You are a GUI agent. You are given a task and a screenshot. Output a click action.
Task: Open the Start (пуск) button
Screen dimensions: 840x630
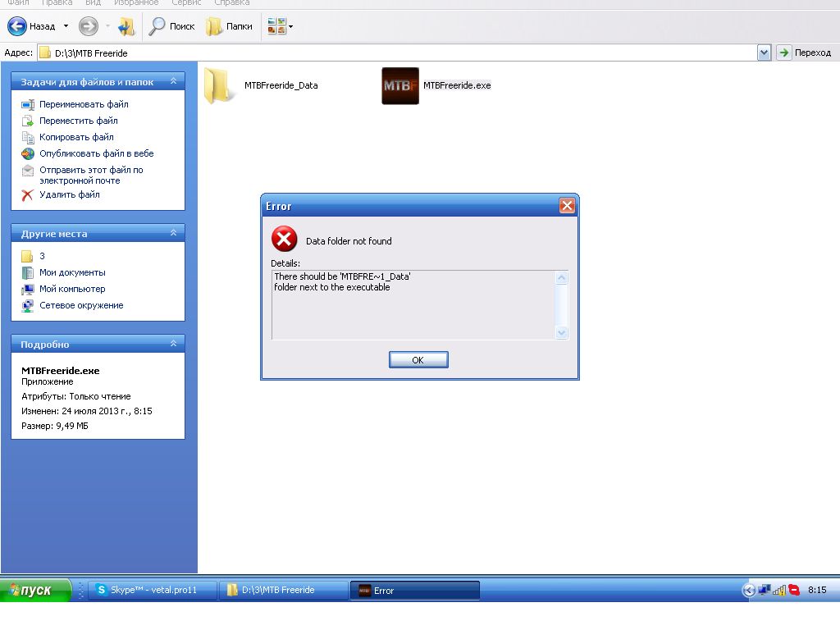(35, 590)
